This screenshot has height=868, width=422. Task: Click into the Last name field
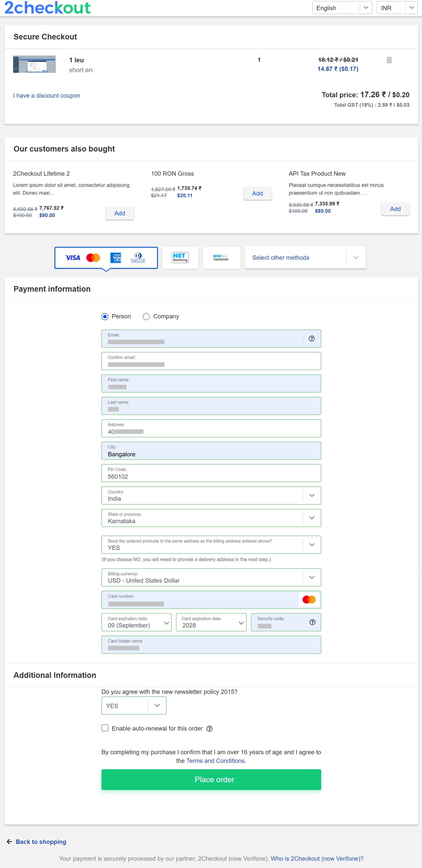coord(211,406)
